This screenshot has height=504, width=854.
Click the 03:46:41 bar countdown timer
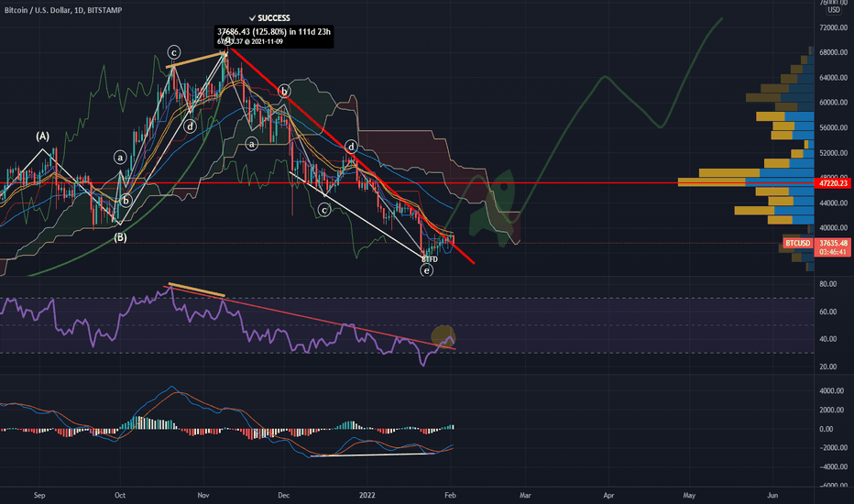833,252
